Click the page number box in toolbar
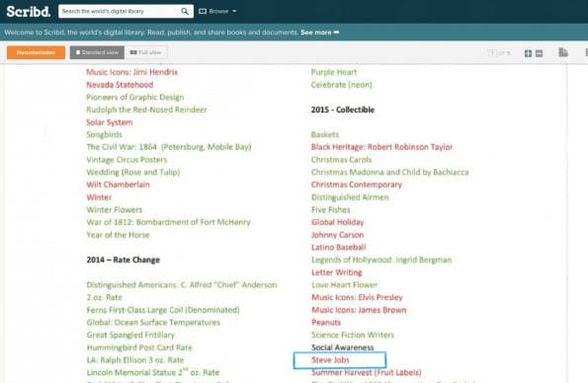This screenshot has height=383, width=588. pyautogui.click(x=492, y=53)
